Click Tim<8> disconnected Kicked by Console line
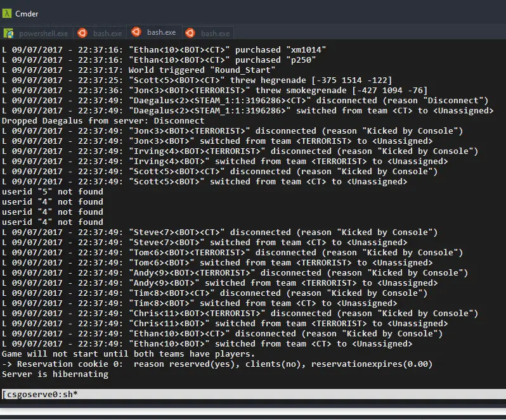The image size is (506, 420). tap(214, 294)
